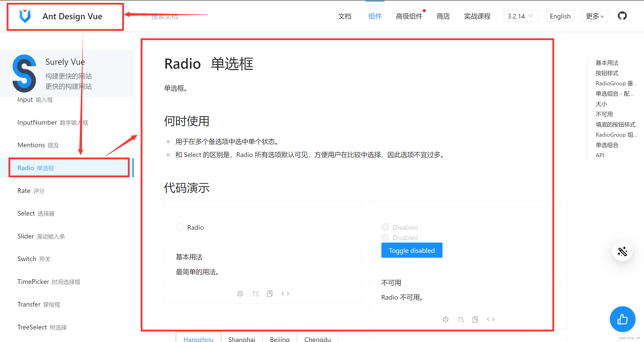This screenshot has height=342, width=644.
Task: Click the 组件 tab in navigation
Action: coord(374,16)
